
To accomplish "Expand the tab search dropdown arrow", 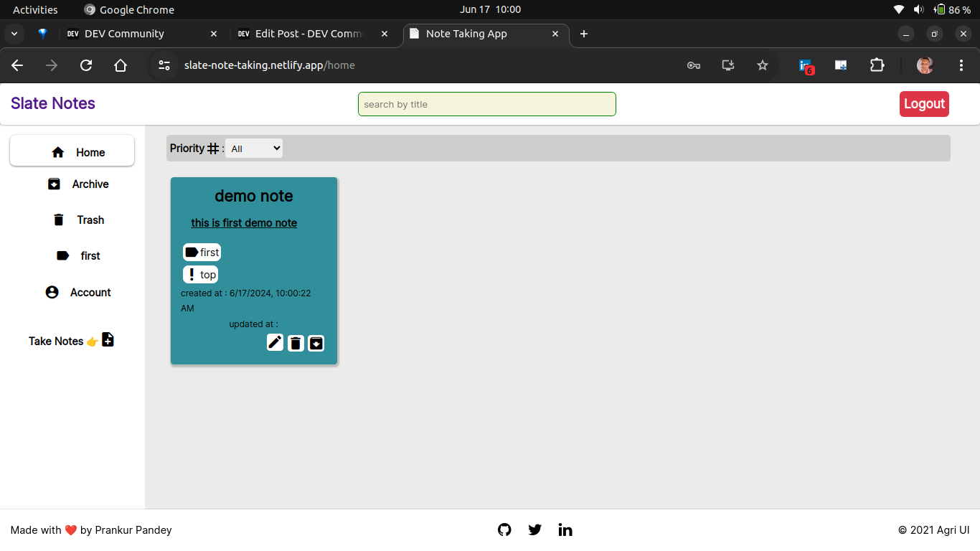I will click(14, 34).
